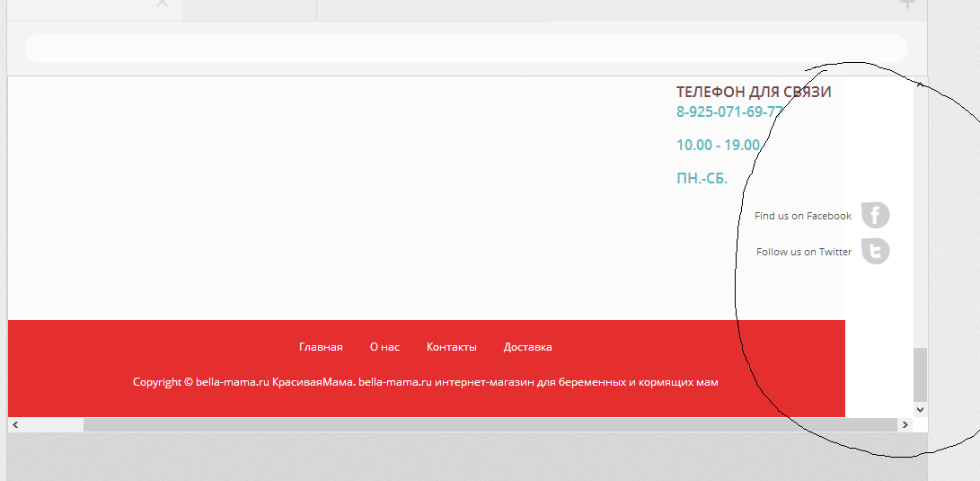Open a new browser tab
This screenshot has height=481, width=980.
pyautogui.click(x=907, y=4)
